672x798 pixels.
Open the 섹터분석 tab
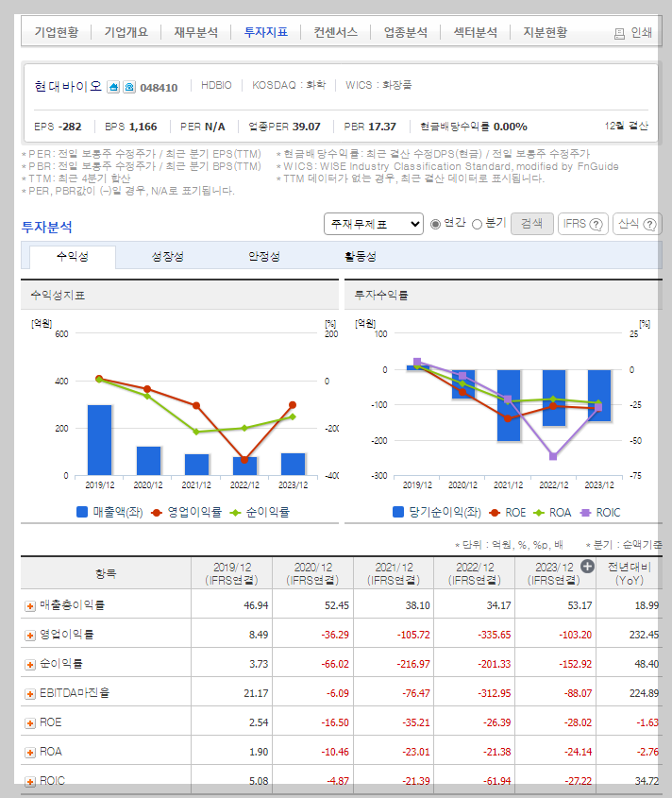coord(475,32)
